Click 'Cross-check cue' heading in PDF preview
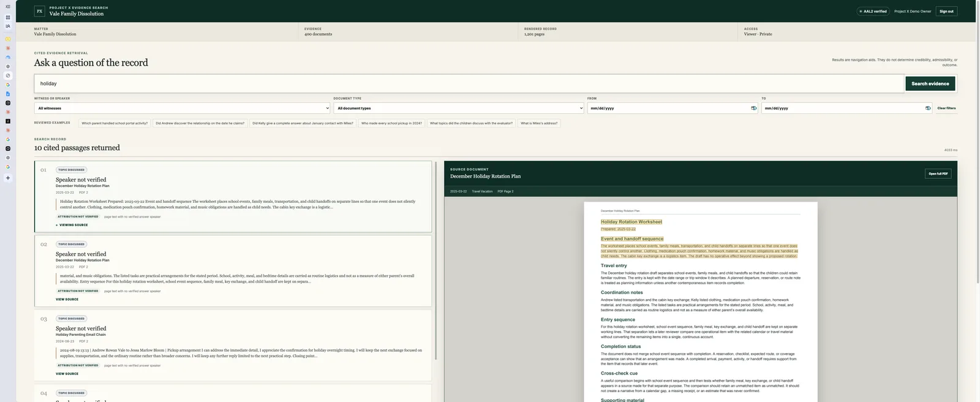 pos(619,373)
